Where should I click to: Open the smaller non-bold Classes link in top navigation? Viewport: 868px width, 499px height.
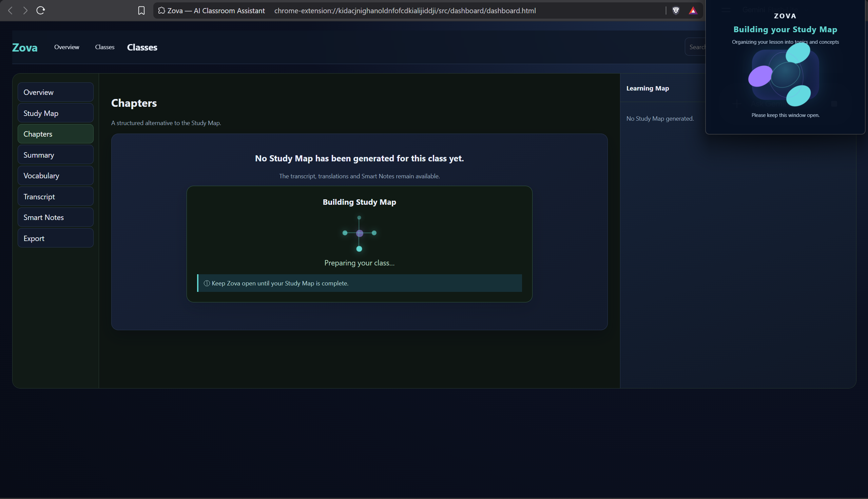click(104, 47)
